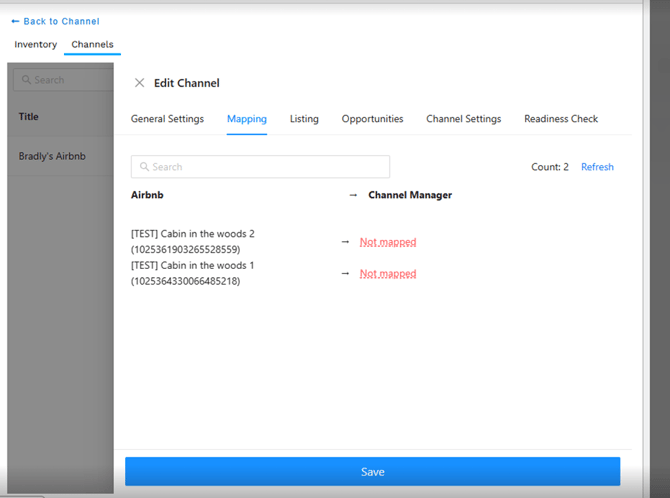Open the General Settings tab

coord(167,119)
